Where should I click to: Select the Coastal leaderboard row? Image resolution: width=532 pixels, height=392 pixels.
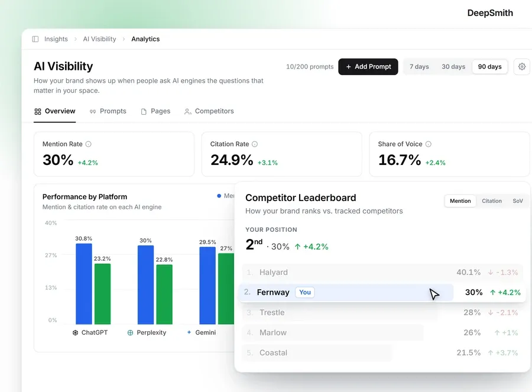pos(382,353)
